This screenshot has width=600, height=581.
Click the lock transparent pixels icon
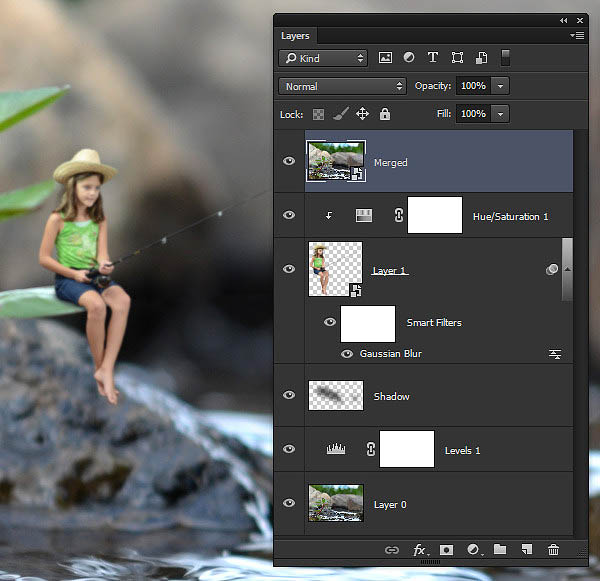point(319,115)
